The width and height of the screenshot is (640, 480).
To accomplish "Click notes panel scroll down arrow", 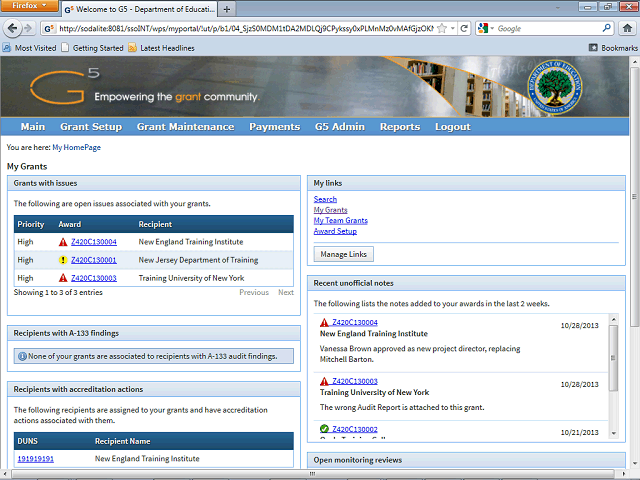I will coord(613,433).
